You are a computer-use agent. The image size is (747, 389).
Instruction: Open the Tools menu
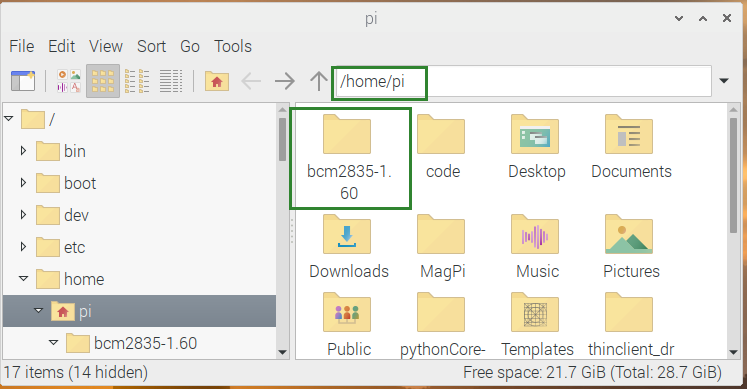[232, 46]
